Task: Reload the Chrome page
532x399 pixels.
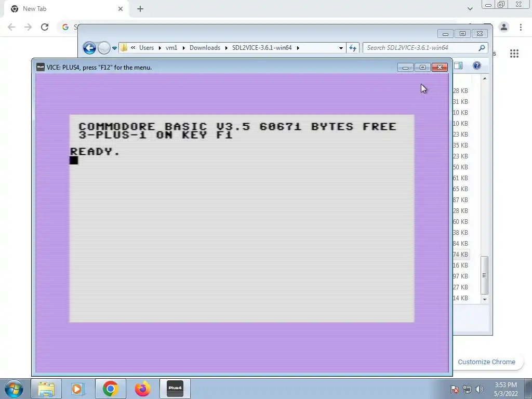Action: click(45, 27)
